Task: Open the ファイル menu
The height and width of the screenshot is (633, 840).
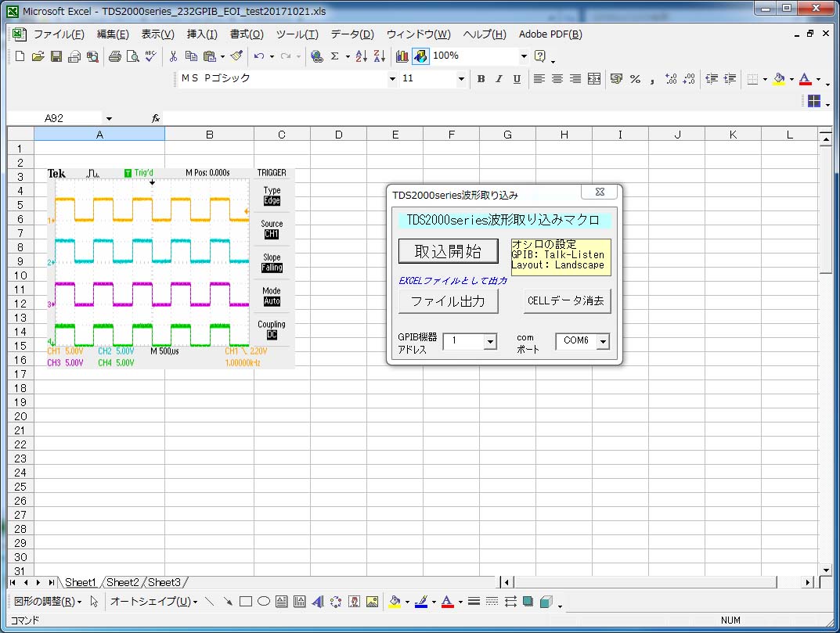Action: point(59,34)
